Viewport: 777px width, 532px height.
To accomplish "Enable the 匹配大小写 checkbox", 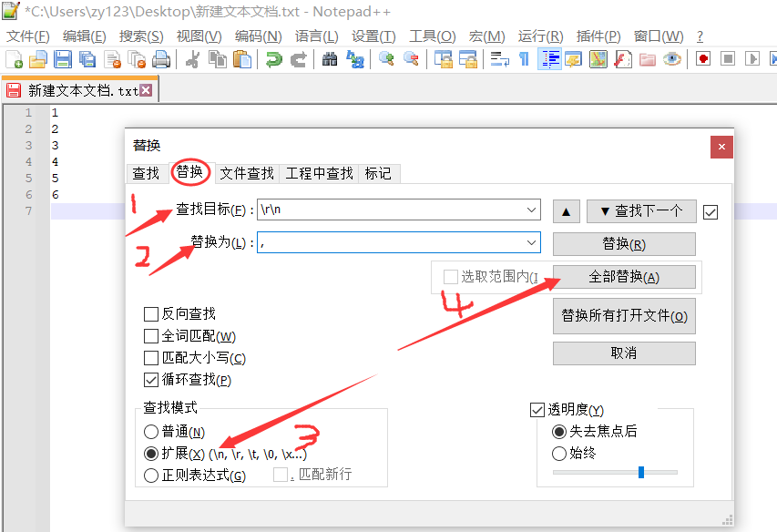I will pos(150,358).
